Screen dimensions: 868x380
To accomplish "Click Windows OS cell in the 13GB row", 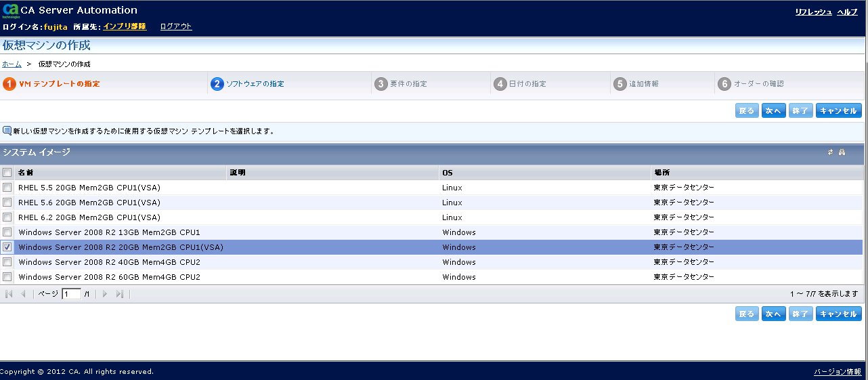I will [459, 232].
